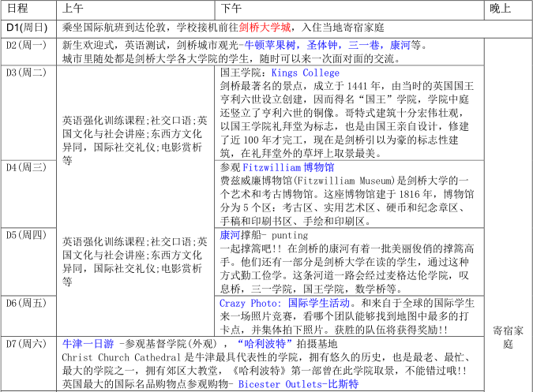Viewport: 533px width, 392px height.
Task: Click the (Fitzwilliam Museum) description text
Action: pyautogui.click(x=343, y=181)
